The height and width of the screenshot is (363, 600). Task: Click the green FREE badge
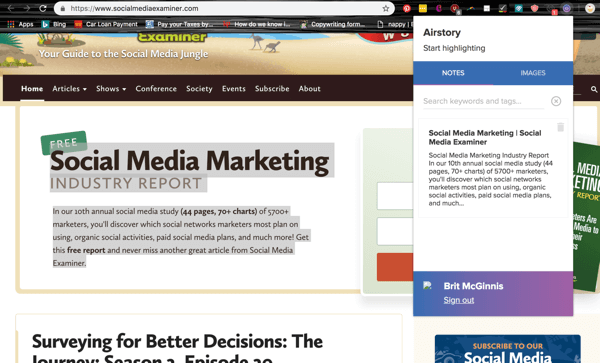click(64, 143)
